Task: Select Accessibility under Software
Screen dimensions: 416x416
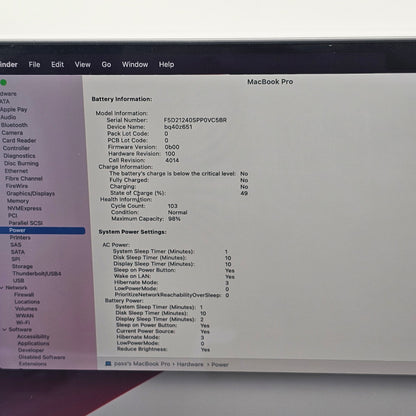Action: 33,337
